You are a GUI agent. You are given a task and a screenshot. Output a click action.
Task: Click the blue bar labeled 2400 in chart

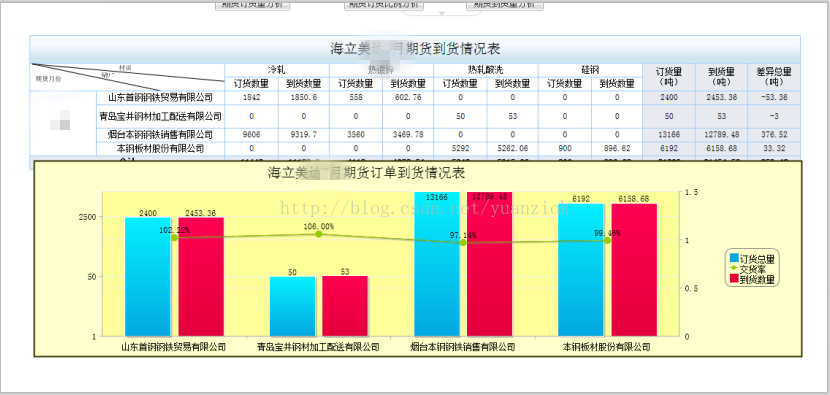click(148, 276)
